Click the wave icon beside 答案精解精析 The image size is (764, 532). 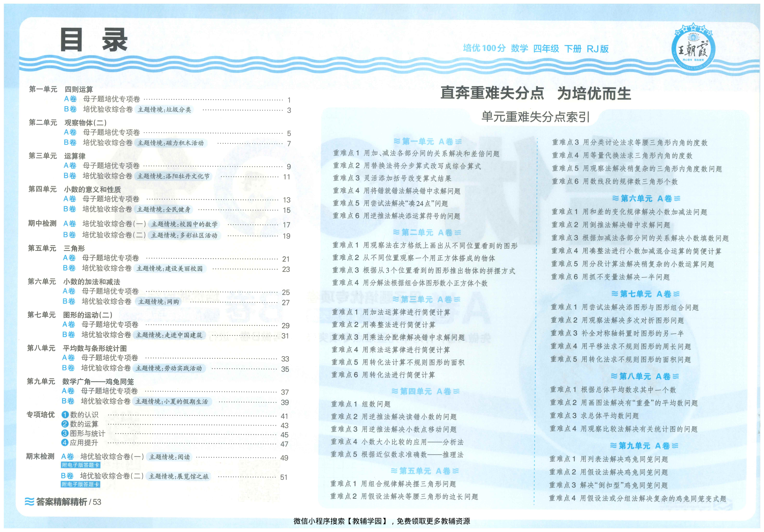click(x=29, y=502)
